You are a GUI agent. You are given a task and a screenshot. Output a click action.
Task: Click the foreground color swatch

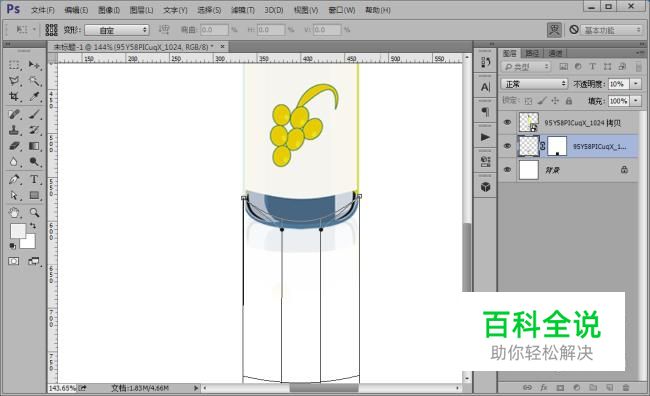point(18,231)
